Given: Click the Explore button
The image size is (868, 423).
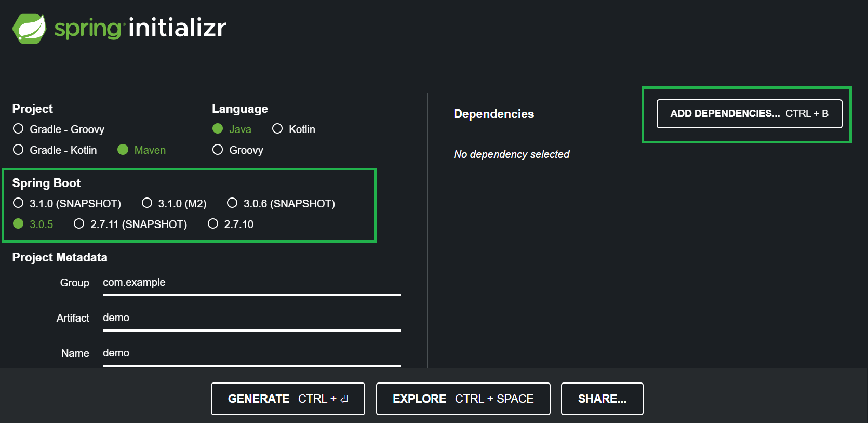Looking at the screenshot, I should click(463, 399).
